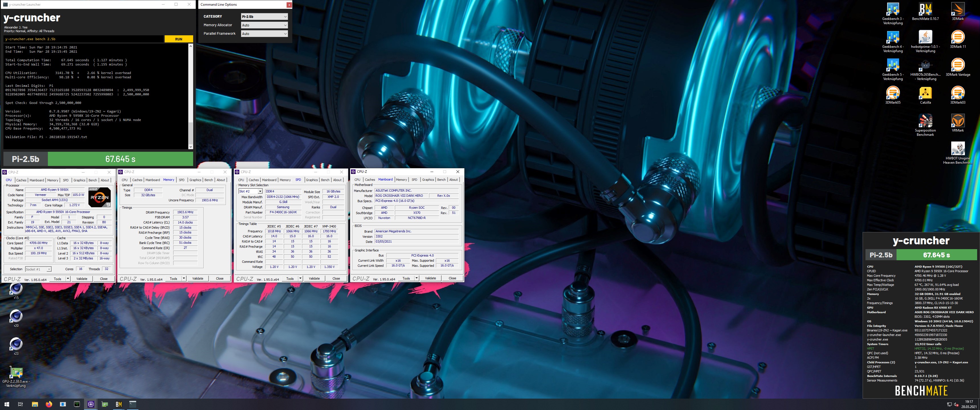Open the Graphics tab in the CPU-Z Memory window
Viewport: 980px width, 410px height.
click(x=195, y=180)
